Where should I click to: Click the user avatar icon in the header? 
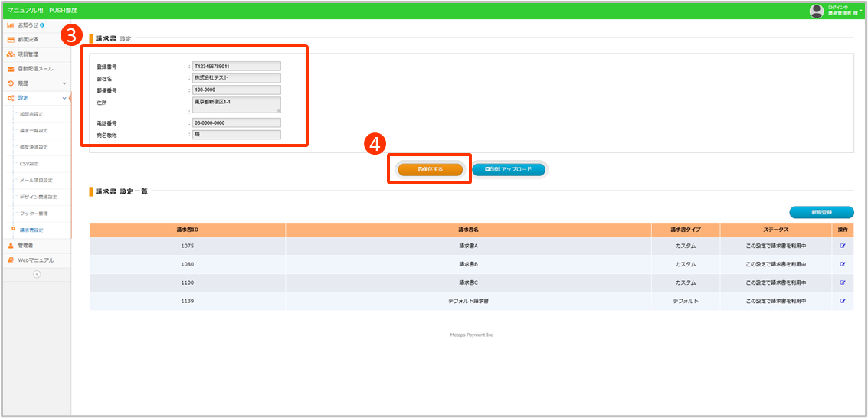point(817,11)
